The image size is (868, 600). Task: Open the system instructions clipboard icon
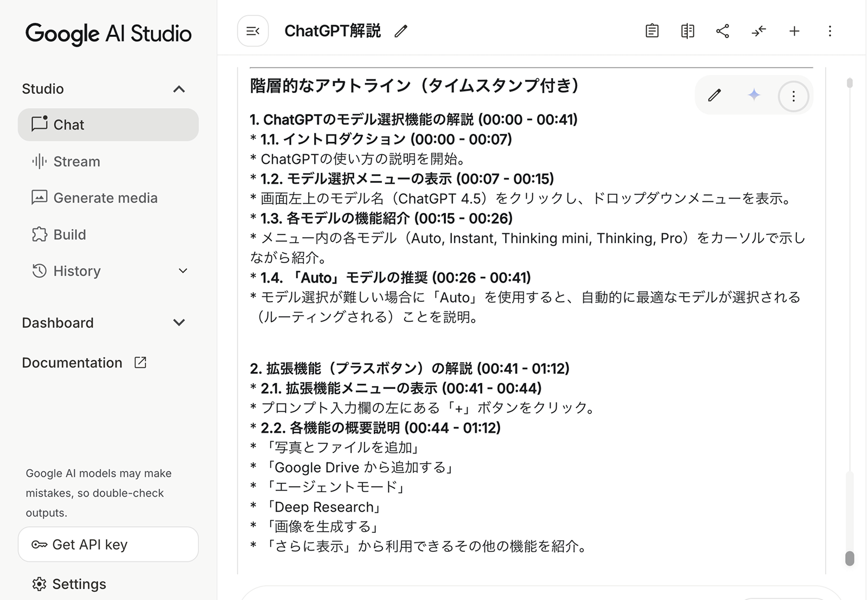[x=652, y=31]
